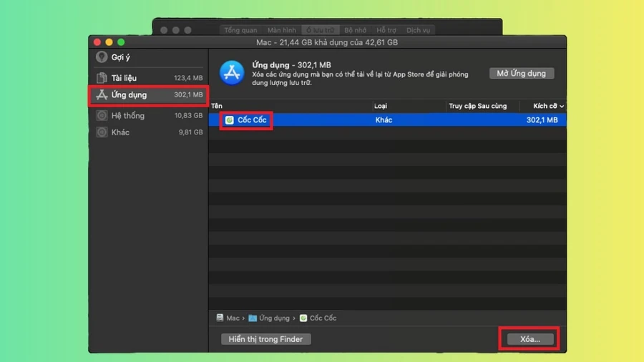Open the Tài liệu category
This screenshot has width=644, height=362.
(x=149, y=77)
